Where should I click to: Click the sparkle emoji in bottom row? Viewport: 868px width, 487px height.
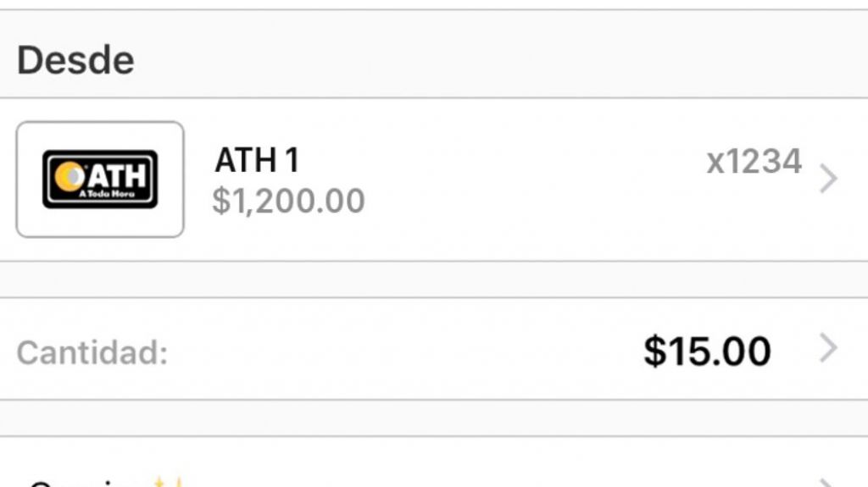166,482
